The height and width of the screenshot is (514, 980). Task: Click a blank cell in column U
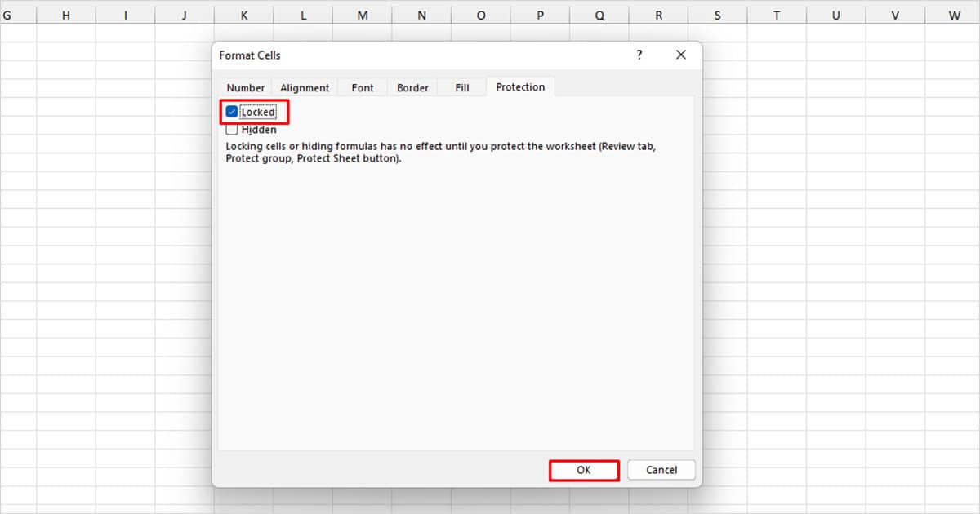coord(835,245)
